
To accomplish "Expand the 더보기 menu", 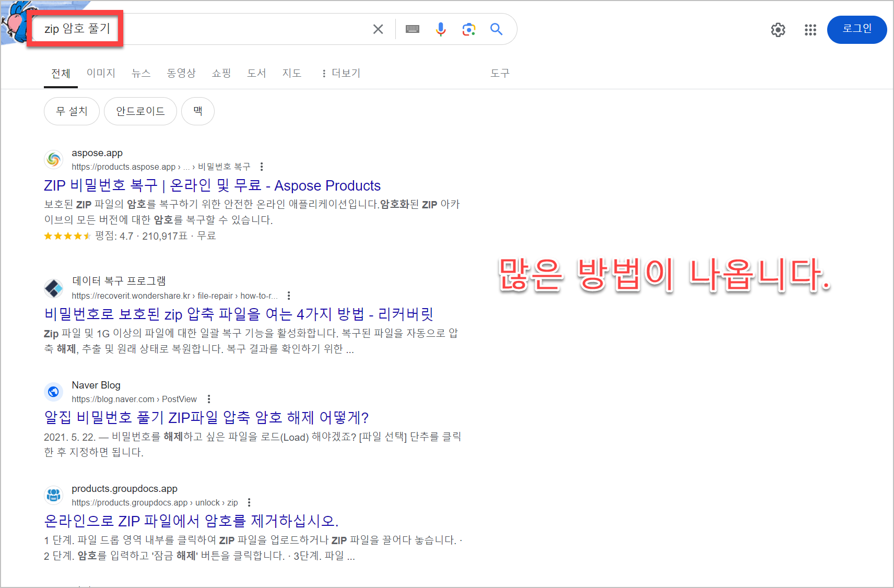I will pyautogui.click(x=341, y=73).
